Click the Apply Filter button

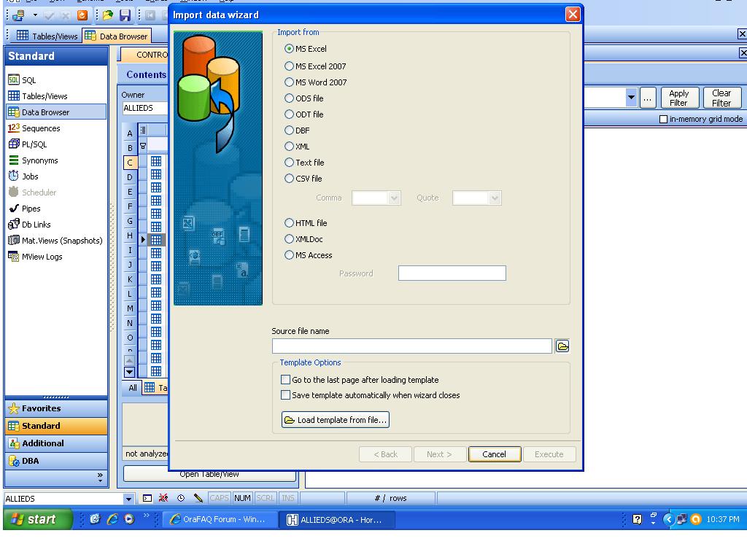pos(679,98)
